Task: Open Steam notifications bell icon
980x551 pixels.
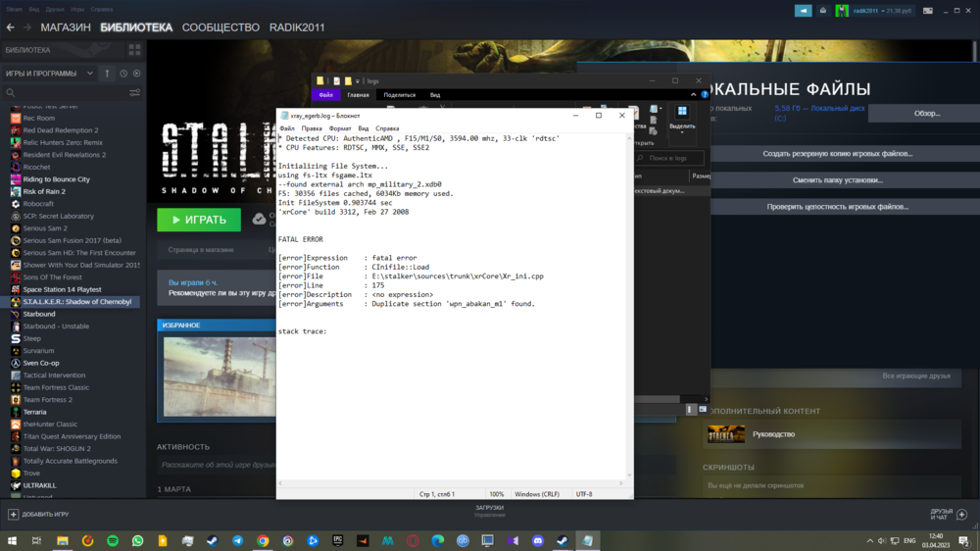Action: [x=823, y=11]
